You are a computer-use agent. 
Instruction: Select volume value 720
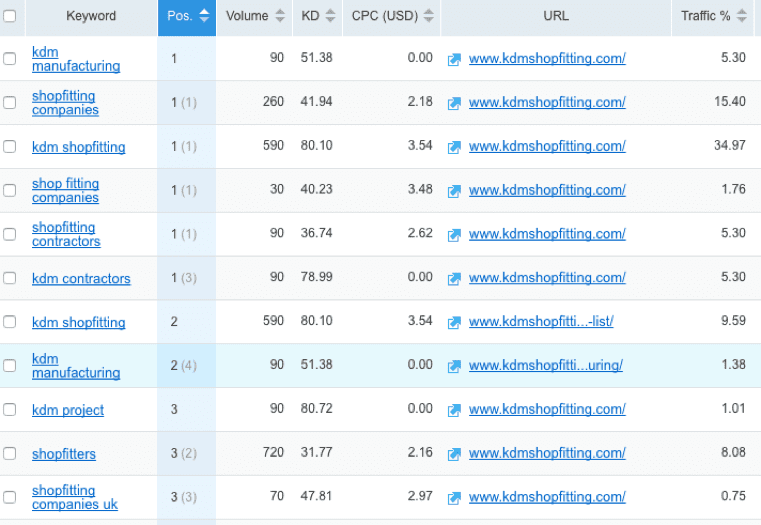[x=273, y=452]
